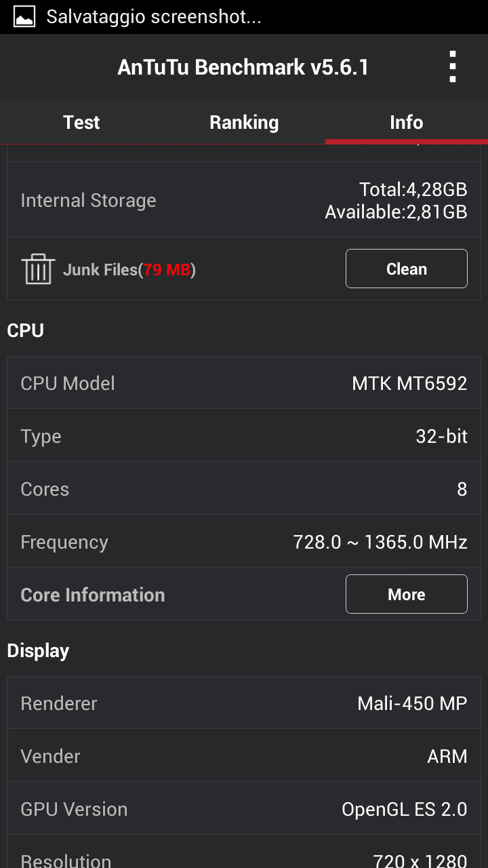Tap the AnTuTu Benchmark v5.6.1 title
The image size is (488, 868).
pos(243,67)
